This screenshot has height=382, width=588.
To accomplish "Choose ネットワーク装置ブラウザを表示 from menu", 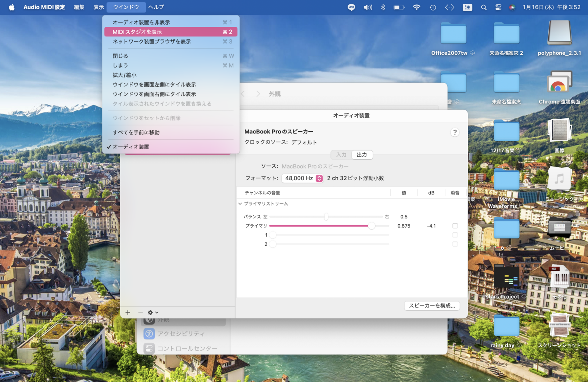I will (171, 42).
